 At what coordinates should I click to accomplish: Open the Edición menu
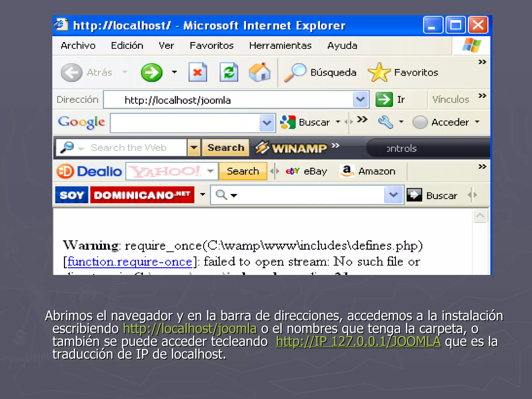tap(127, 45)
